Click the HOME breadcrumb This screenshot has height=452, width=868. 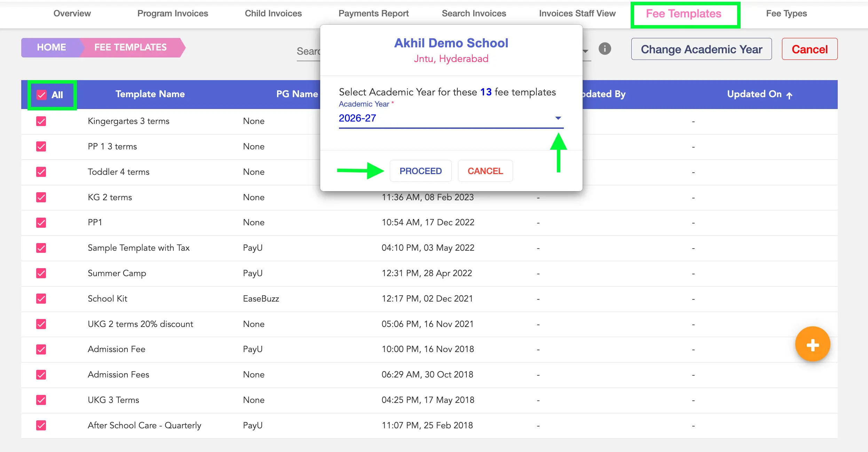click(52, 47)
